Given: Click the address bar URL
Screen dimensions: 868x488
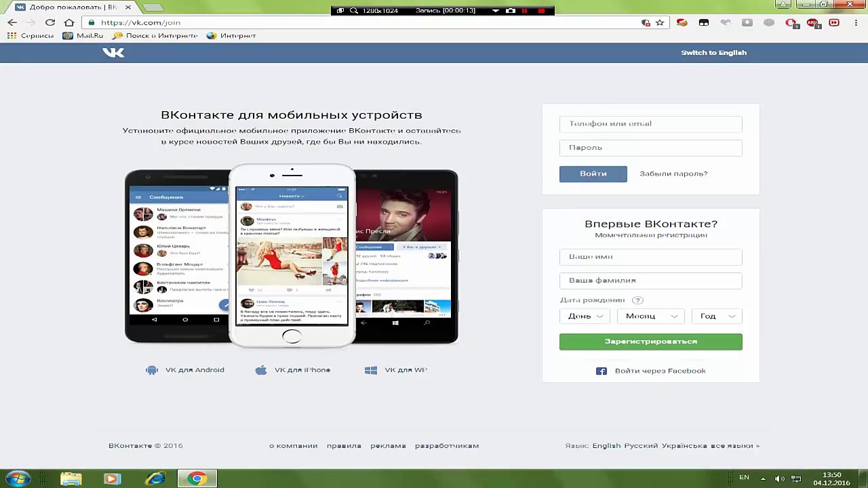Looking at the screenshot, I should pos(140,22).
